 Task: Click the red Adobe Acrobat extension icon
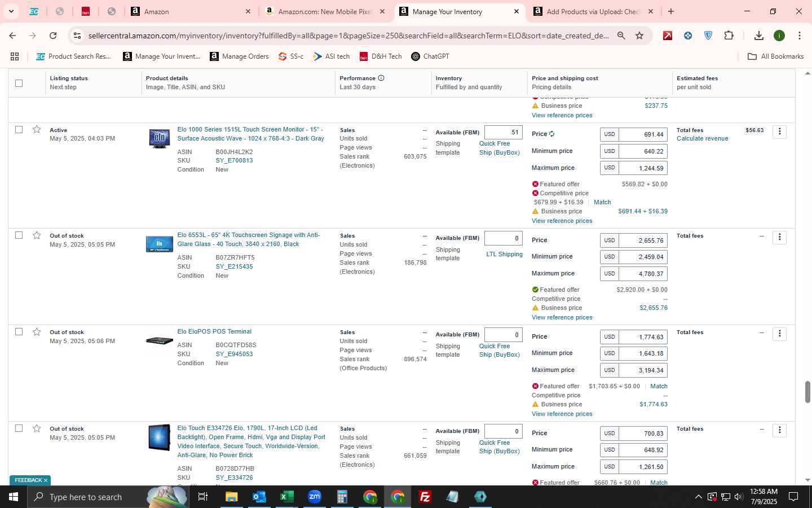tap(668, 36)
